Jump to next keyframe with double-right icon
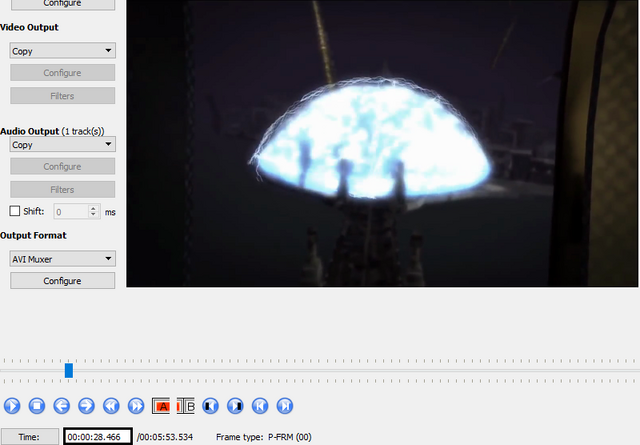Screen dimensions: 640x445 136,406
